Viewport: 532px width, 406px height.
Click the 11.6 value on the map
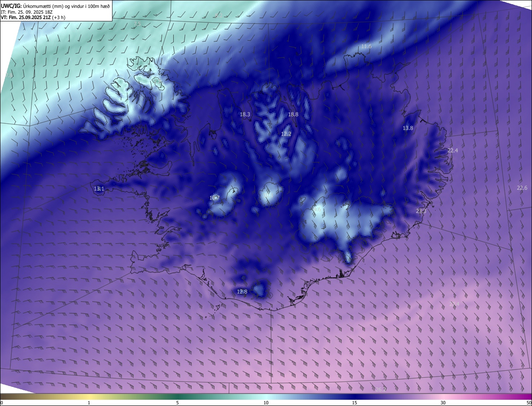pos(366,46)
